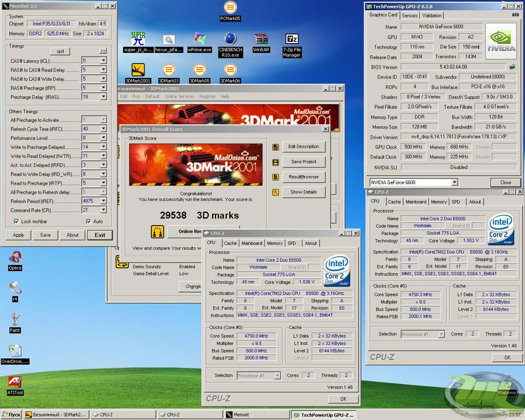
Task: Open the 3DMark03 desktop shortcut
Action: pos(169,73)
